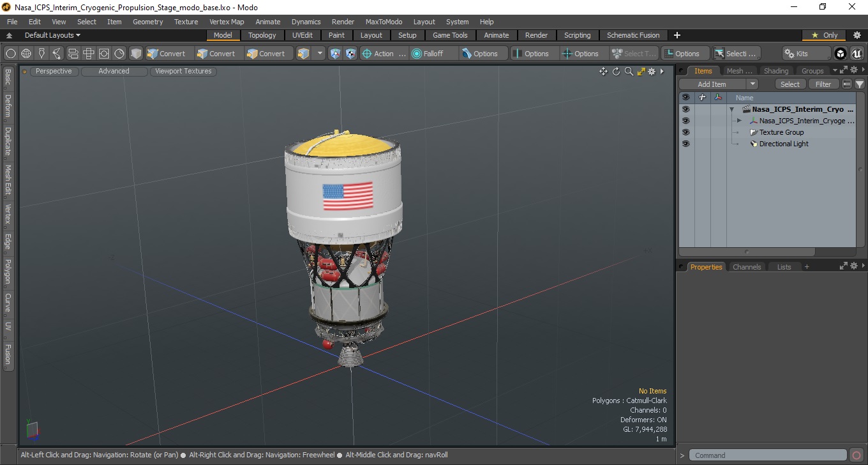Switch to the Schematic Fusion tab

point(633,35)
